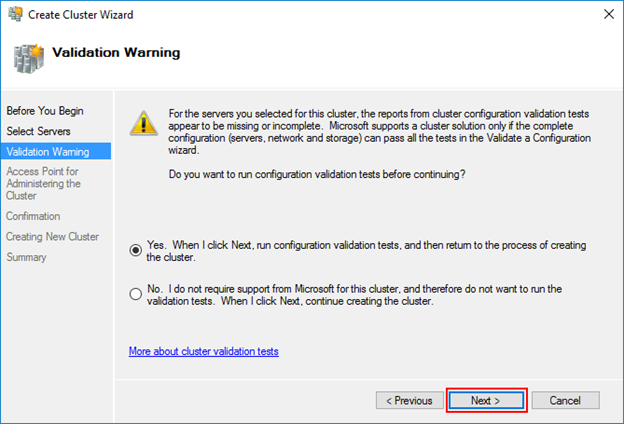Open the Confirmation step
This screenshot has height=424, width=624.
[x=33, y=216]
